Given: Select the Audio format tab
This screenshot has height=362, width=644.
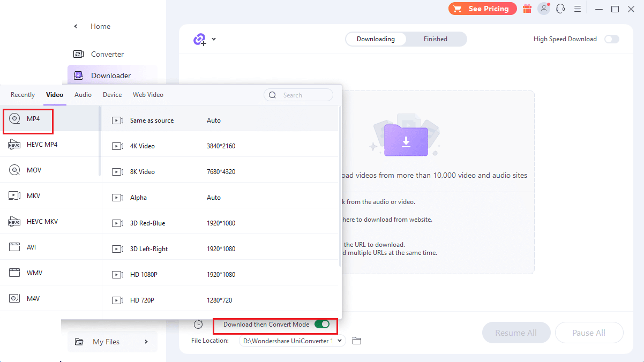Looking at the screenshot, I should pyautogui.click(x=83, y=95).
